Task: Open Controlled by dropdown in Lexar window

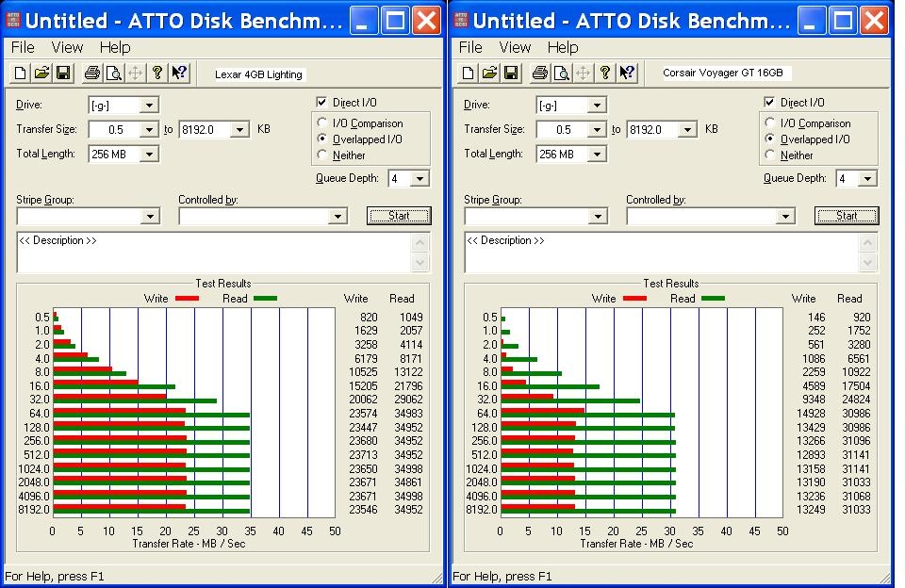Action: pos(337,217)
